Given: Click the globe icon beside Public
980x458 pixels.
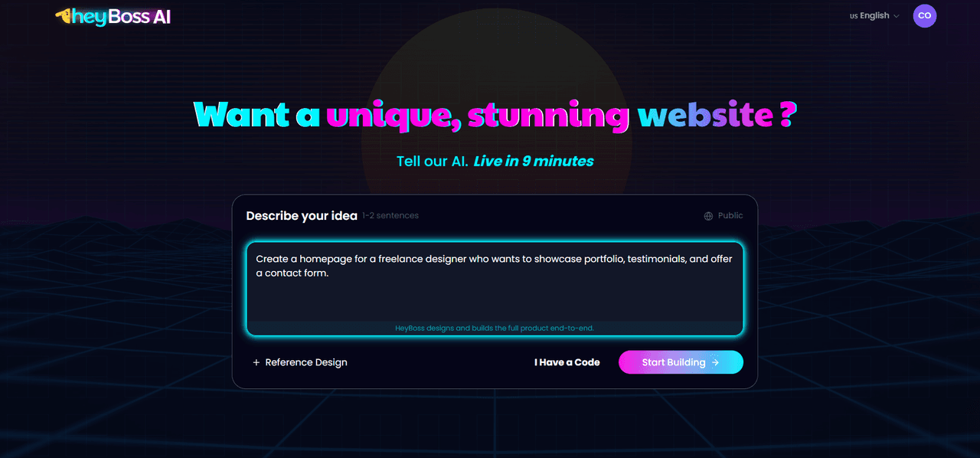Looking at the screenshot, I should point(708,216).
